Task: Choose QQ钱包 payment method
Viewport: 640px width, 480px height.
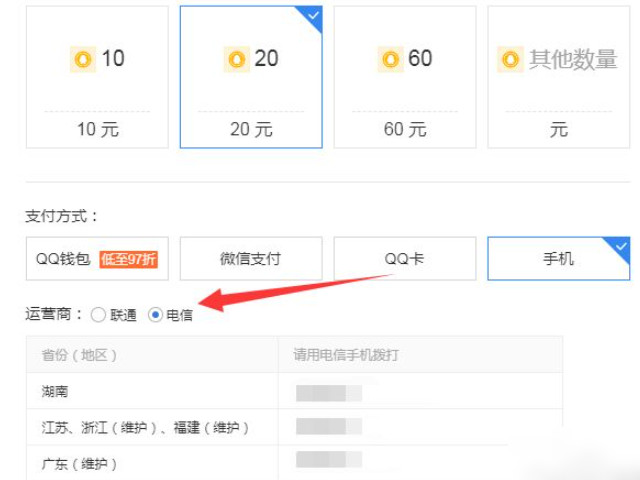Action: (x=97, y=258)
